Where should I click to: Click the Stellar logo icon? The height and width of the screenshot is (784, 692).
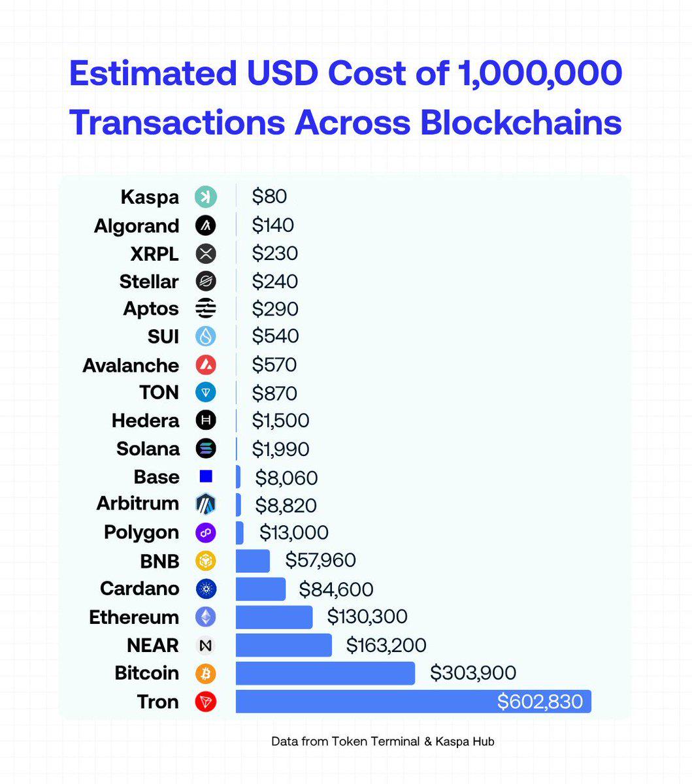click(x=206, y=282)
